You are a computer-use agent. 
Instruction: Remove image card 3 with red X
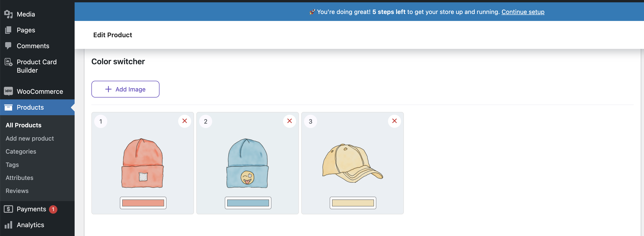click(x=394, y=121)
